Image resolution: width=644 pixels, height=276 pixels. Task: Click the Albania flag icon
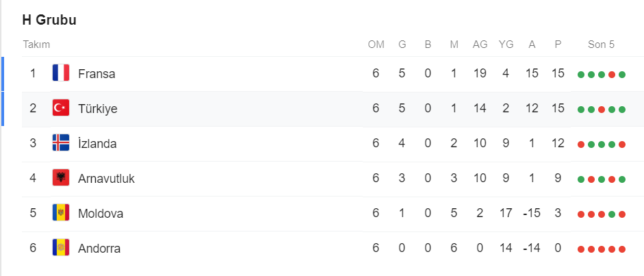pos(61,178)
